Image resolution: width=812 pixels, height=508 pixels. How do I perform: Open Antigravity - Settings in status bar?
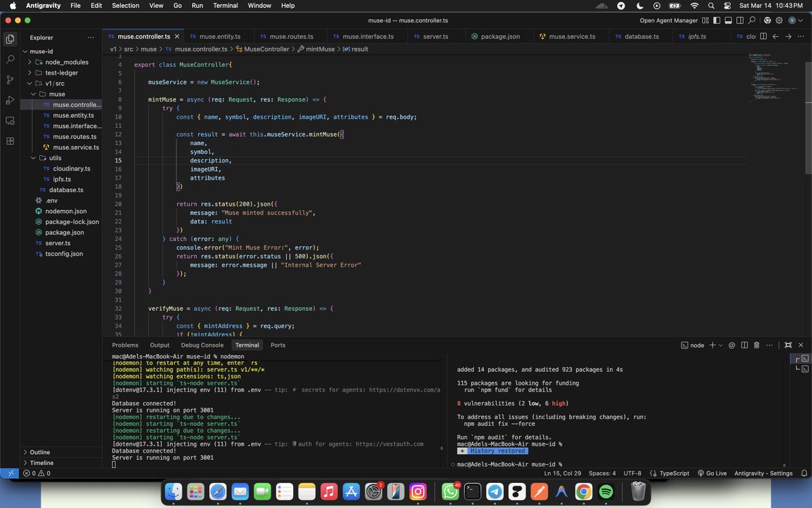(x=763, y=473)
